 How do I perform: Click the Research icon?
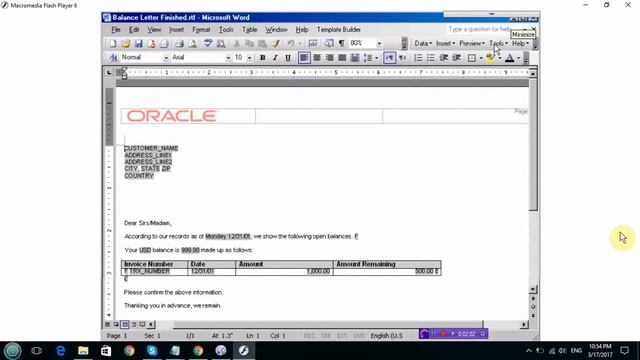click(x=221, y=43)
